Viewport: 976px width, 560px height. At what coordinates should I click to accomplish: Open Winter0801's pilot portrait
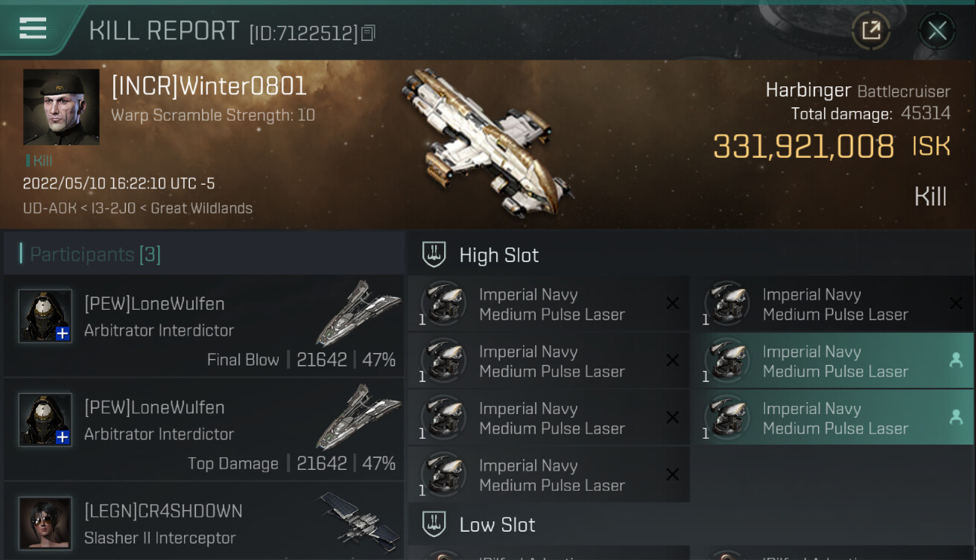click(x=61, y=107)
